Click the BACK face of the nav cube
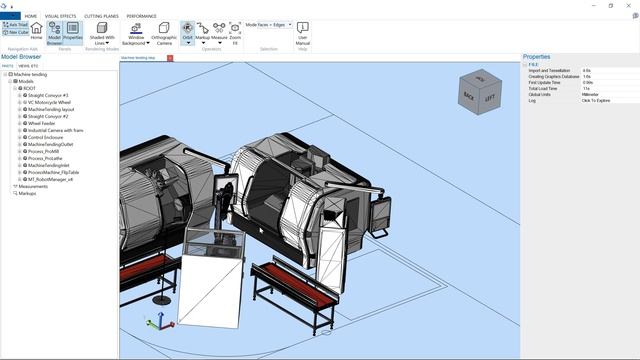Viewport: 640px width, 360px height. tap(469, 96)
